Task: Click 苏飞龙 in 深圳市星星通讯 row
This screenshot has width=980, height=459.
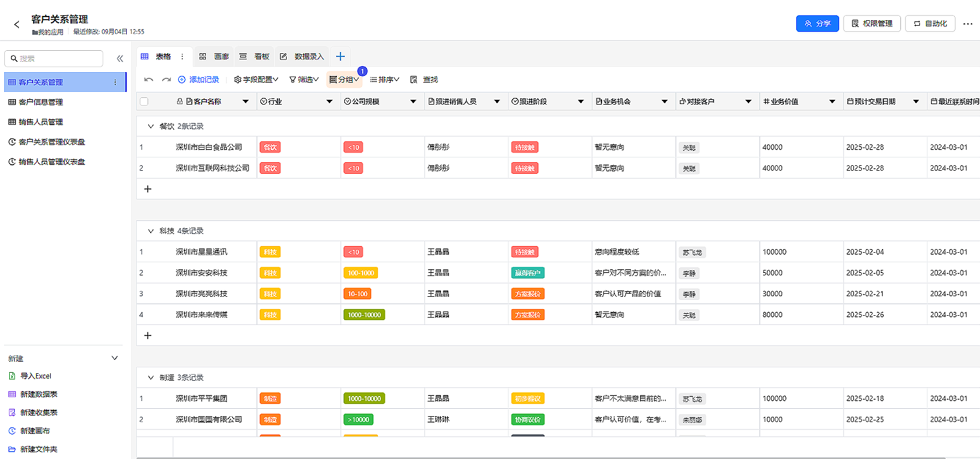Action: pyautogui.click(x=692, y=252)
